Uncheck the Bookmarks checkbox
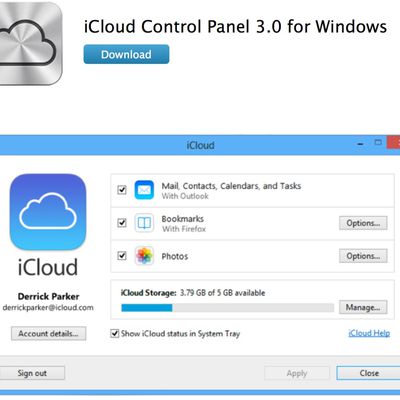 coord(122,222)
